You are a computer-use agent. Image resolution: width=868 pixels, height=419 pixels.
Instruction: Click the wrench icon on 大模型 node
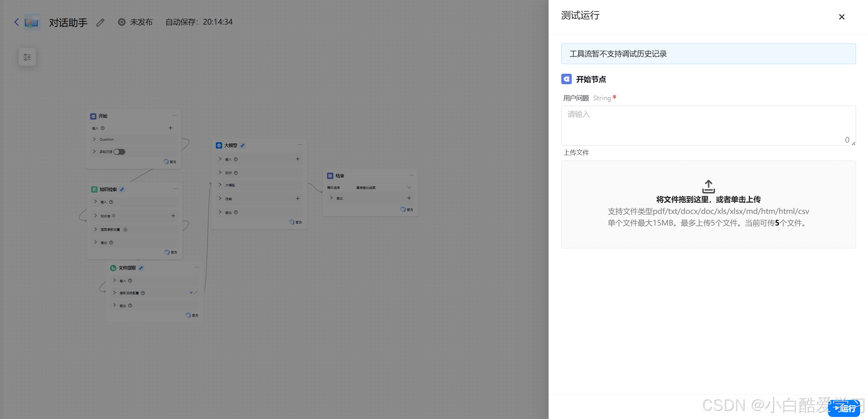pyautogui.click(x=243, y=145)
